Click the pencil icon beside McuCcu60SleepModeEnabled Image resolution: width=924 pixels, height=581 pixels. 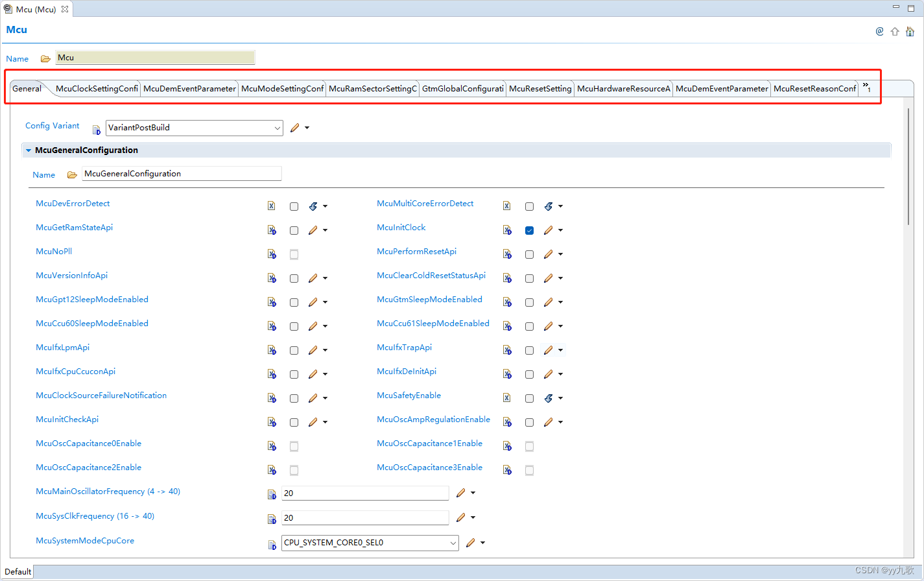point(313,326)
